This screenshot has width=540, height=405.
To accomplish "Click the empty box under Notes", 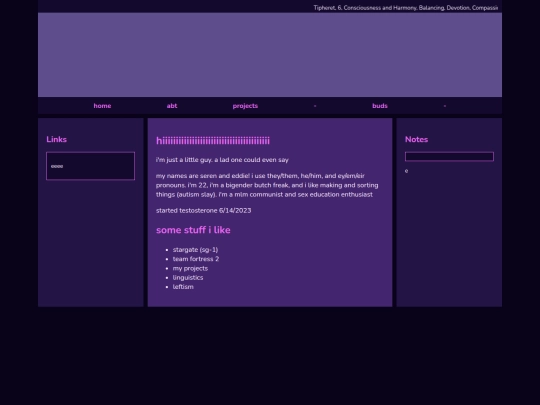I will (x=449, y=157).
